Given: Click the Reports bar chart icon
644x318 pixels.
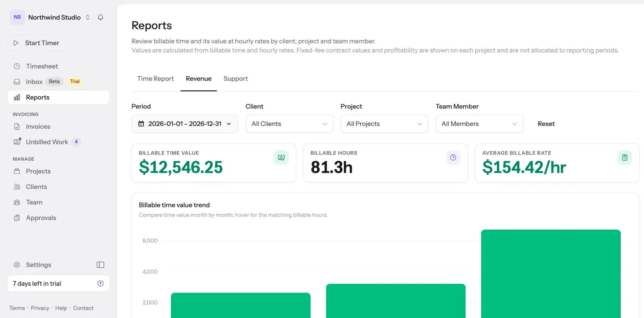Looking at the screenshot, I should (17, 97).
